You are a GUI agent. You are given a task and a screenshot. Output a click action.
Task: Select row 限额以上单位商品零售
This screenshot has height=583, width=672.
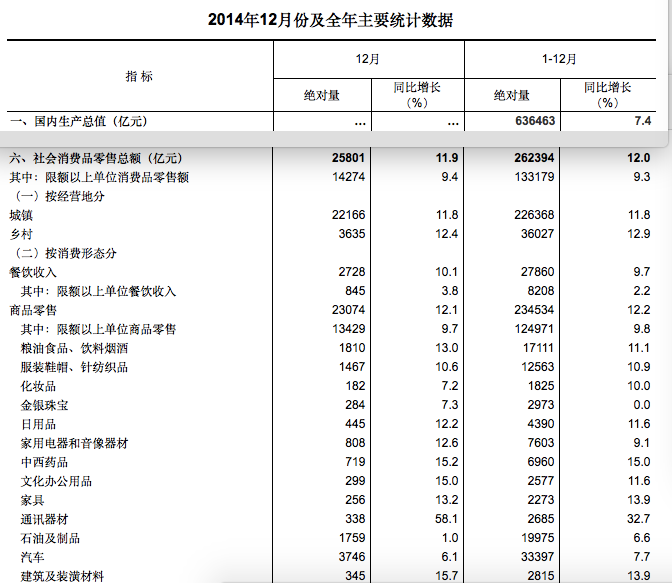coord(99,329)
